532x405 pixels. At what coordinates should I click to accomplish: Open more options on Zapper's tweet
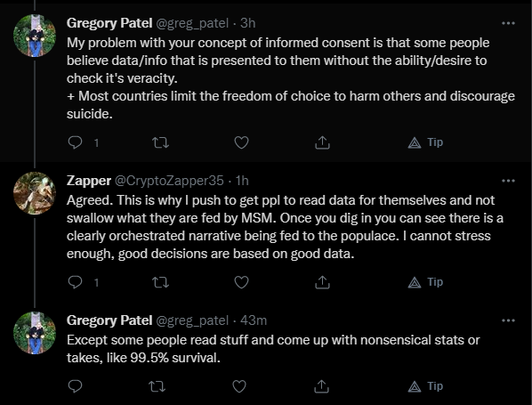(x=508, y=181)
